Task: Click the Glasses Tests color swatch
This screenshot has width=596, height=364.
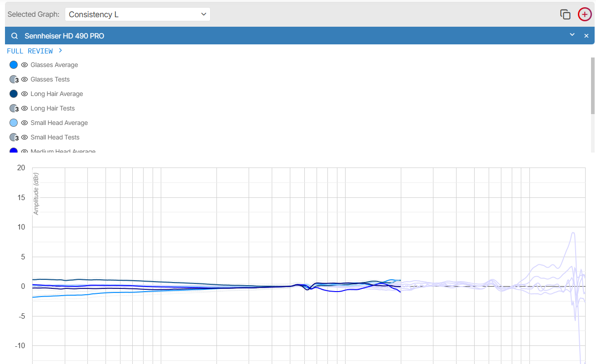Action: point(14,79)
